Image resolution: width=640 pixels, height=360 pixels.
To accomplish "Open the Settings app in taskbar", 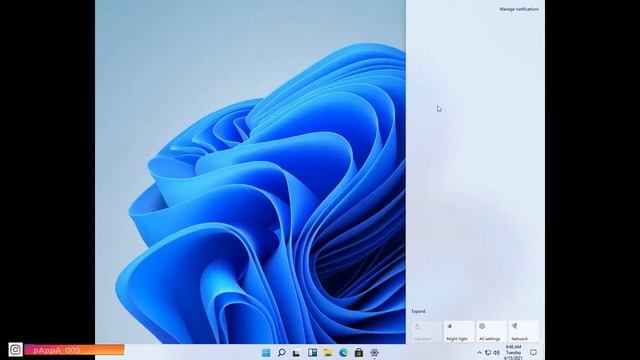I will pyautogui.click(x=374, y=353).
